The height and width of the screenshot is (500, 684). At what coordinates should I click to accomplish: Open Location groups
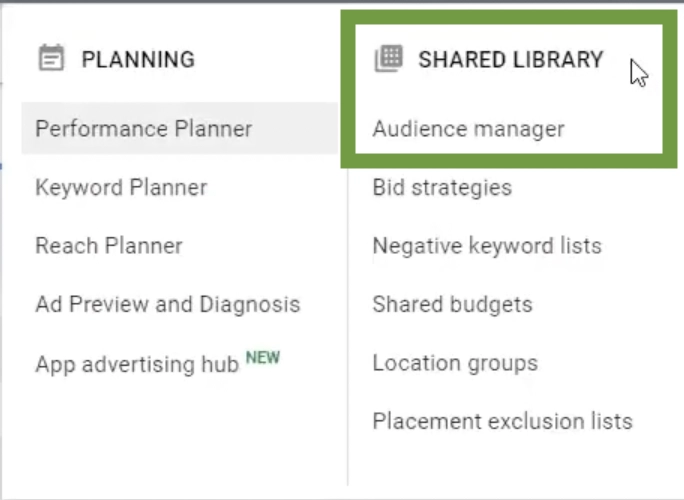[455, 363]
